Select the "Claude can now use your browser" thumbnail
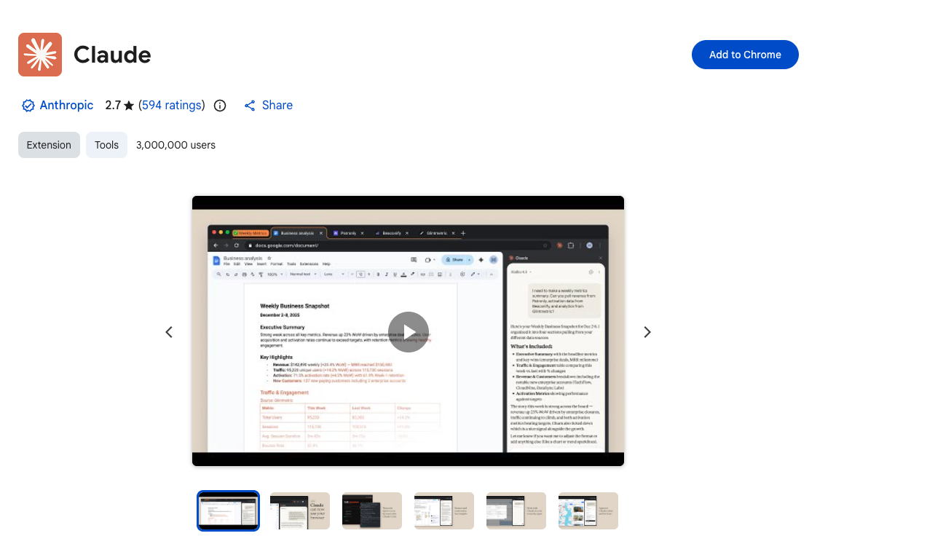This screenshot has height=560, width=935. click(300, 510)
